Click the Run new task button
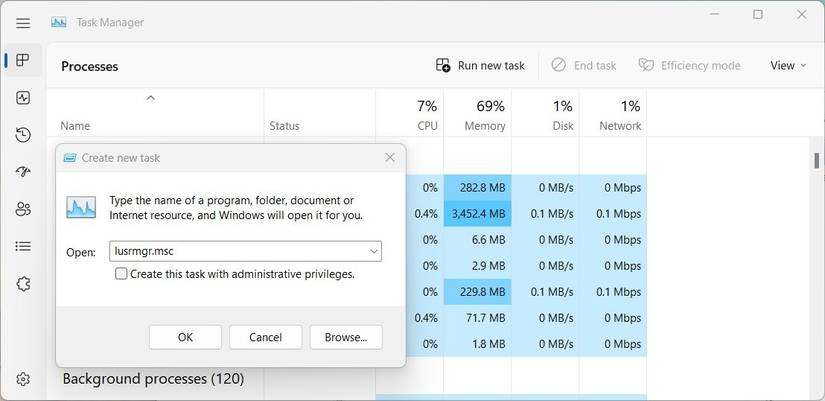825x401 pixels. coord(481,66)
